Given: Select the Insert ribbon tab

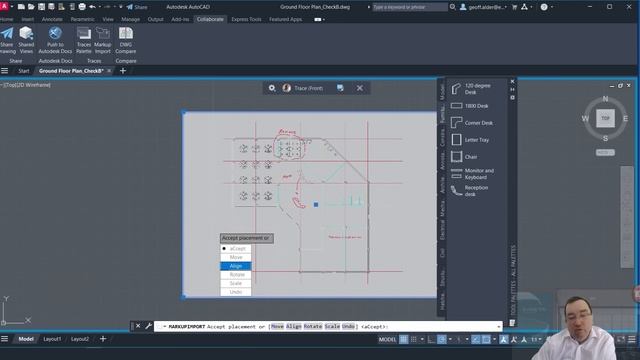Looking at the screenshot, I should pos(27,19).
